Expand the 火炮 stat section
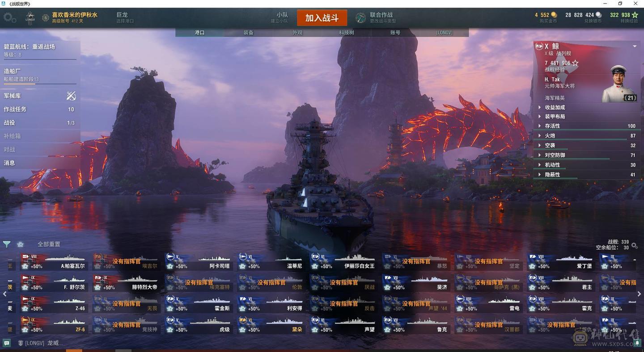The image size is (644, 352). click(x=587, y=136)
